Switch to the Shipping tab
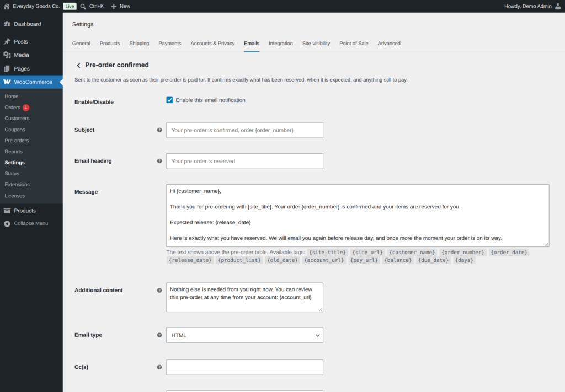565x392 pixels. 139,43
